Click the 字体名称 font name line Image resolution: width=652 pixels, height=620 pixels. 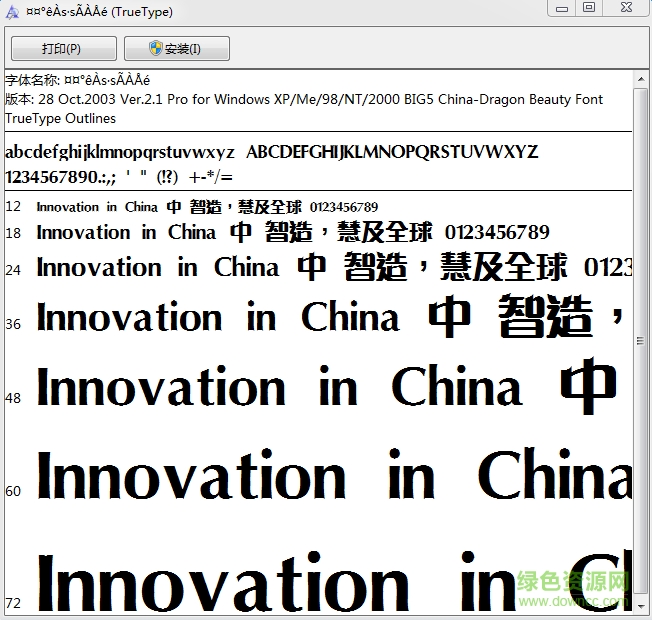78,80
